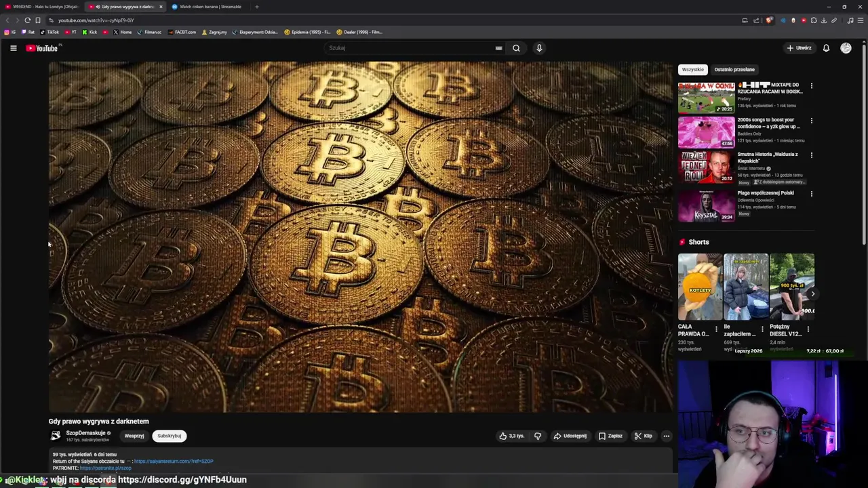
Task: Open the FACEIT.com bookmark
Action: (181, 32)
